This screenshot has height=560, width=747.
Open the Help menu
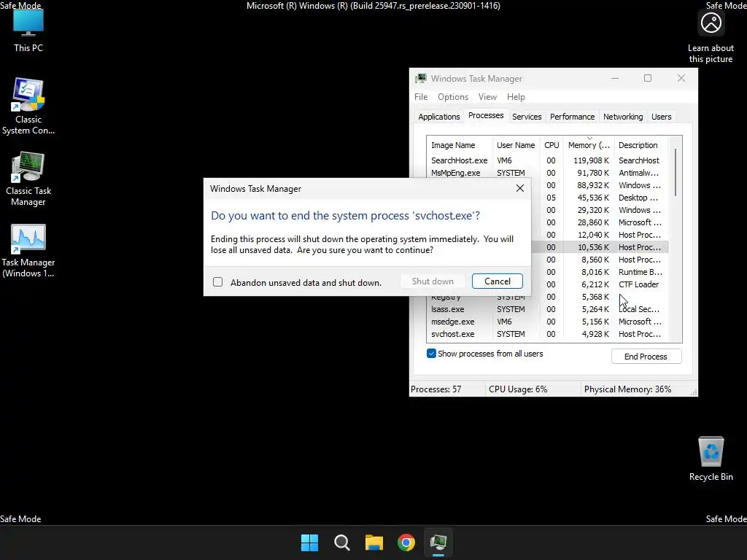coord(516,97)
